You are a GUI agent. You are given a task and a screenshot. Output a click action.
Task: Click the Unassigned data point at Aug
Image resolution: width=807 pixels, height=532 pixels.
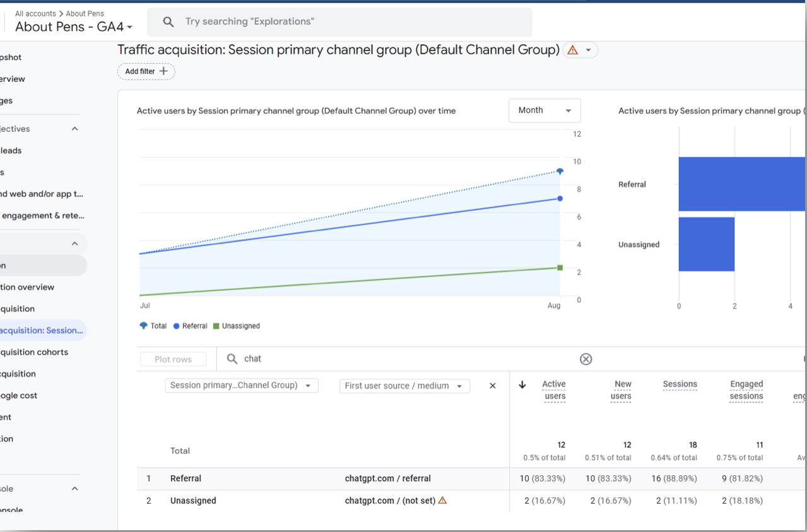[x=560, y=268]
